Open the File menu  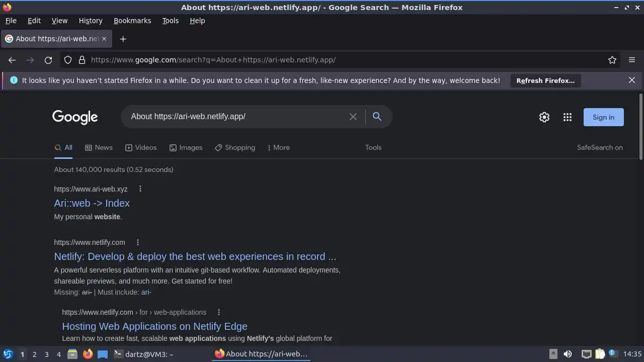pyautogui.click(x=11, y=21)
